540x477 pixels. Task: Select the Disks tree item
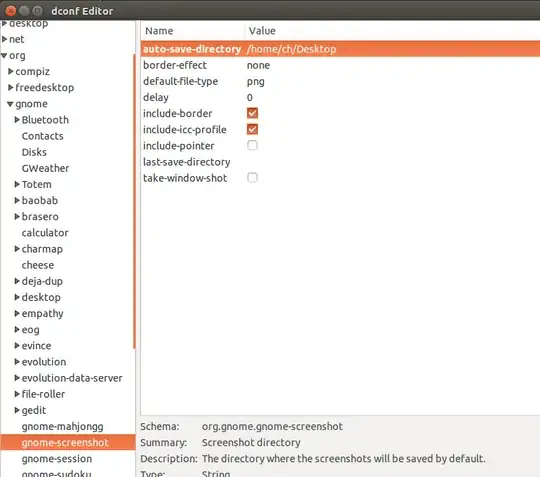click(34, 152)
